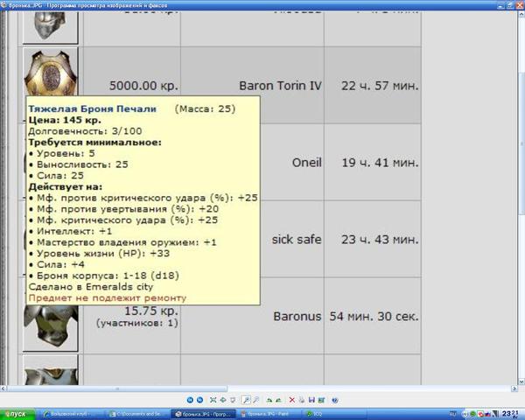Open viewer Help question-mark icon
The width and height of the screenshot is (525, 420).
pyautogui.click(x=334, y=400)
